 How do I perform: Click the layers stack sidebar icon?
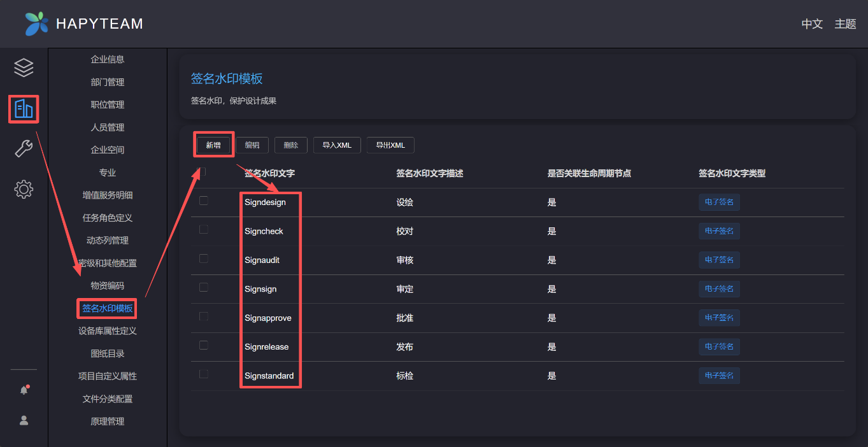24,67
